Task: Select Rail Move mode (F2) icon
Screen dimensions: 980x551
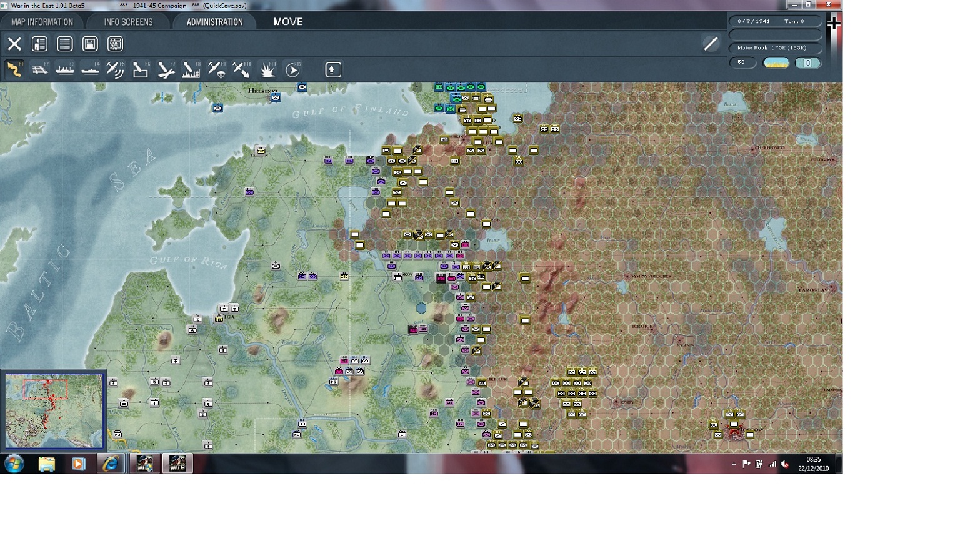Action: pyautogui.click(x=39, y=69)
